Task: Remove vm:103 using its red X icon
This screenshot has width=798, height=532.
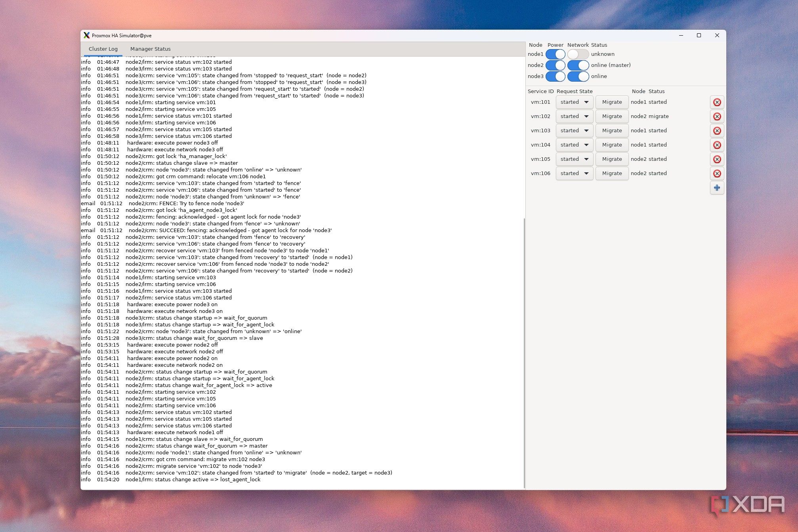Action: coord(717,131)
